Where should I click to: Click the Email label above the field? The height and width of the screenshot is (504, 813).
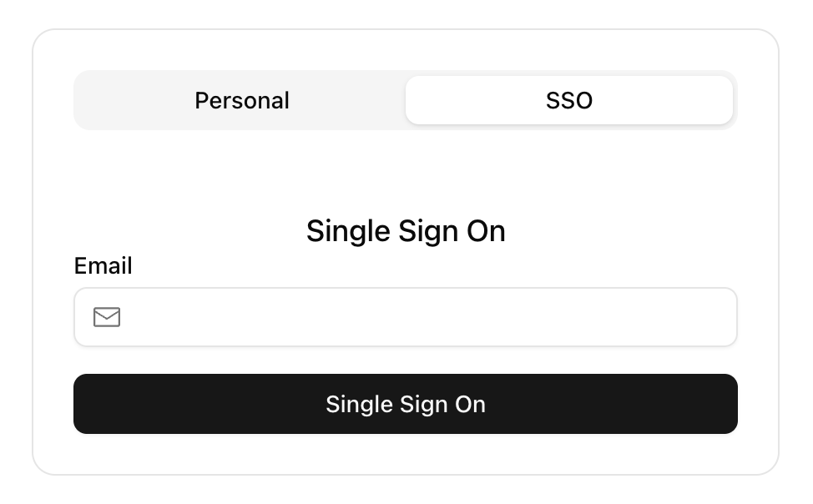104,266
